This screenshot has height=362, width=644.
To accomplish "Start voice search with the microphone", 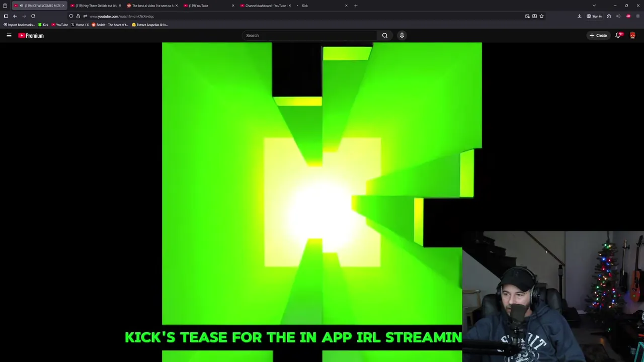I will point(401,35).
